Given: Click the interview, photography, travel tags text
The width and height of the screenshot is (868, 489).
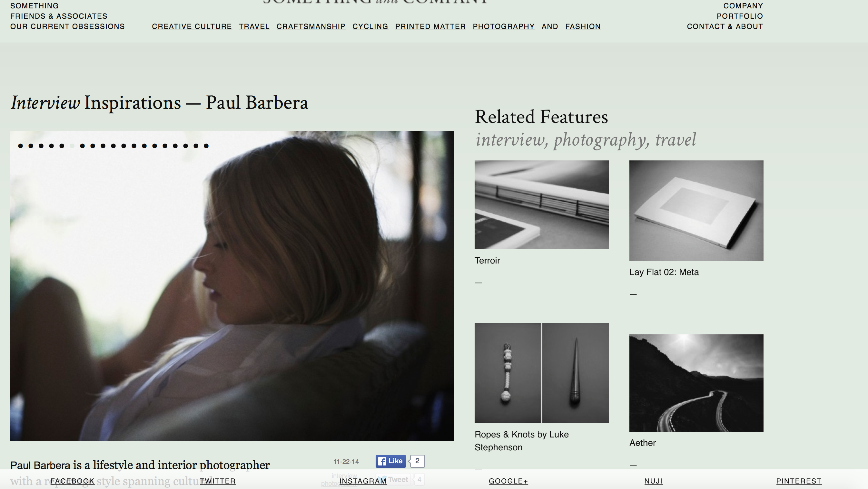Looking at the screenshot, I should 586,140.
